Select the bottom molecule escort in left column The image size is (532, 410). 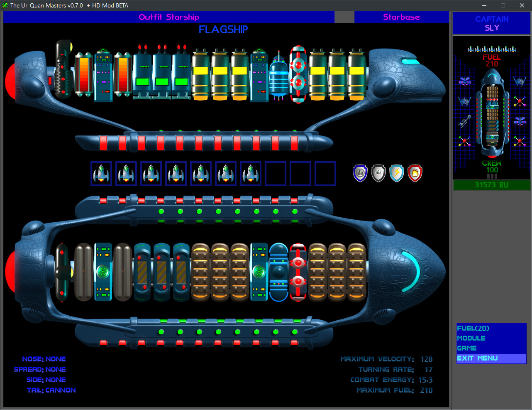point(465,141)
